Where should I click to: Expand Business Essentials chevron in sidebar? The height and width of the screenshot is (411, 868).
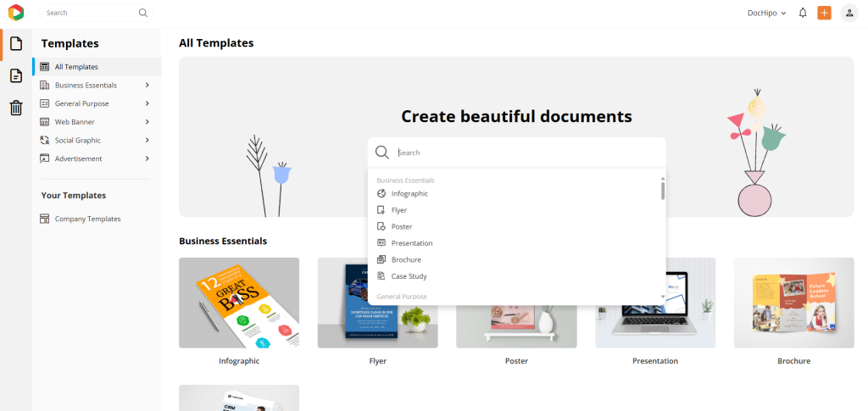(x=147, y=86)
